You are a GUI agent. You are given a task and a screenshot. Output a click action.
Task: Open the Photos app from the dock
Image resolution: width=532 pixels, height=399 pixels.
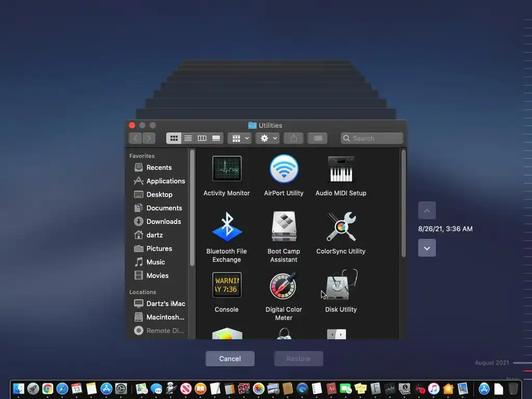[259, 389]
